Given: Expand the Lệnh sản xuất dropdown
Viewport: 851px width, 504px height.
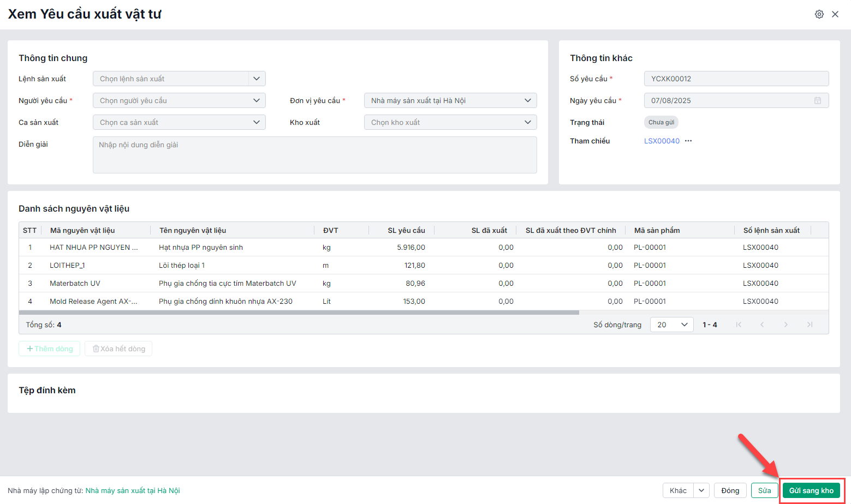Looking at the screenshot, I should (x=257, y=79).
